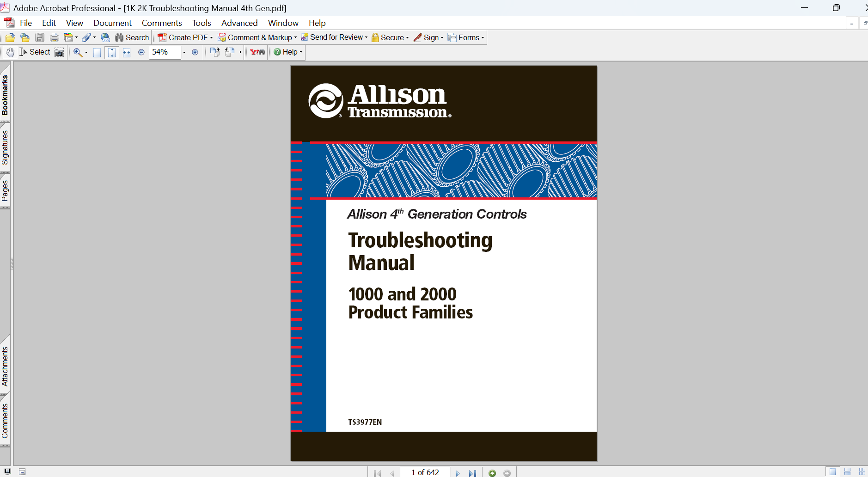The image size is (868, 477).
Task: Click the rotate toolbar expand arrow
Action: [240, 52]
